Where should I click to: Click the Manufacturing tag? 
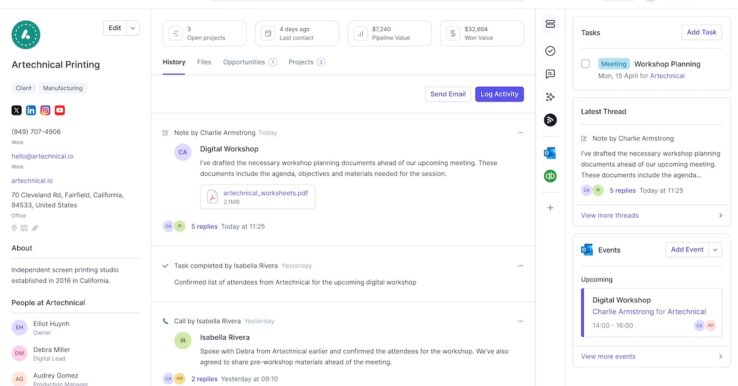pyautogui.click(x=63, y=88)
